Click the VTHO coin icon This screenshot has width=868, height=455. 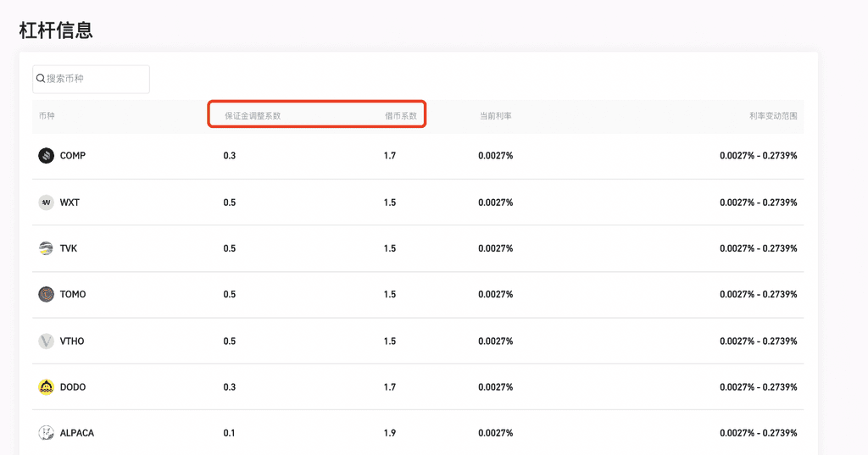tap(46, 341)
